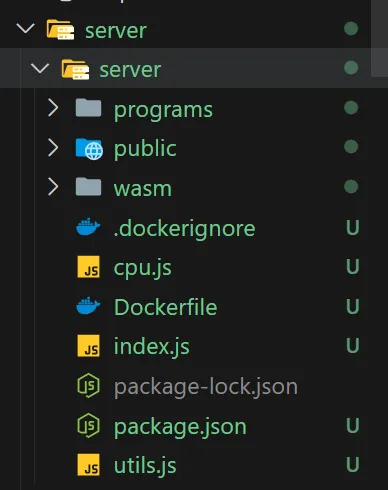The width and height of the screenshot is (388, 490).
Task: Click the git status dot on wasm
Action: (351, 186)
